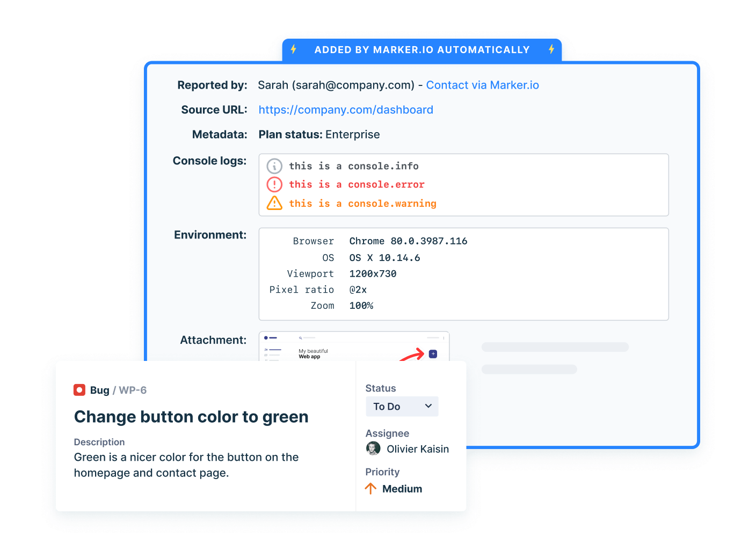Select the Medium priority label

click(402, 489)
